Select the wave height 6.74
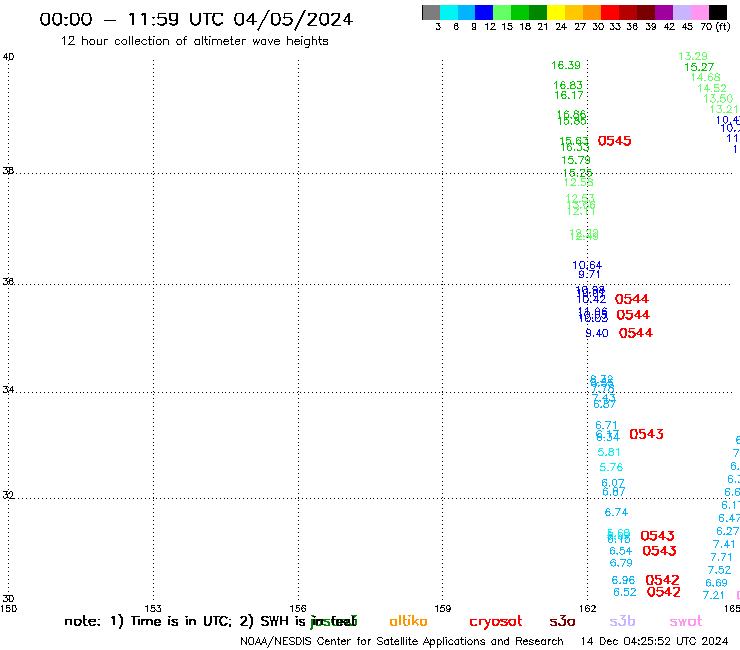This screenshot has width=740, height=650. 616,512
